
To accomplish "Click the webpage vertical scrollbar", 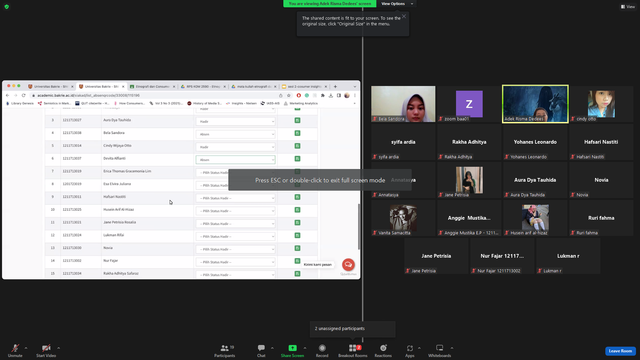I will point(359,227).
